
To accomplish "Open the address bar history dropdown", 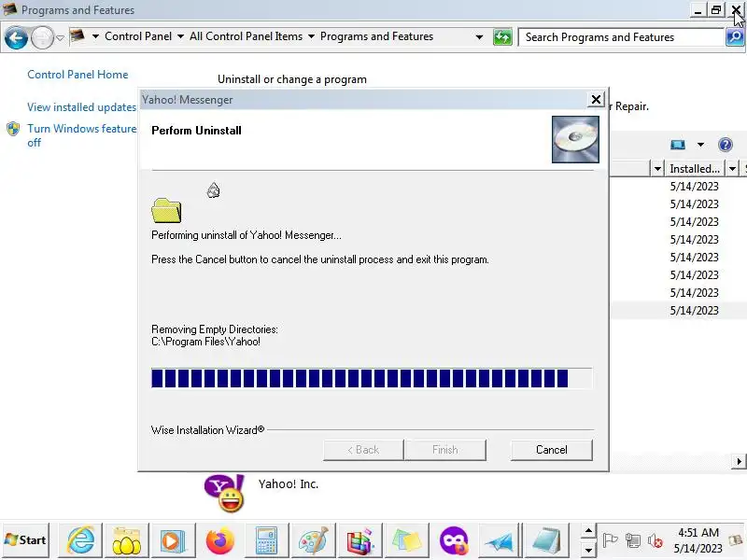I will click(x=479, y=36).
